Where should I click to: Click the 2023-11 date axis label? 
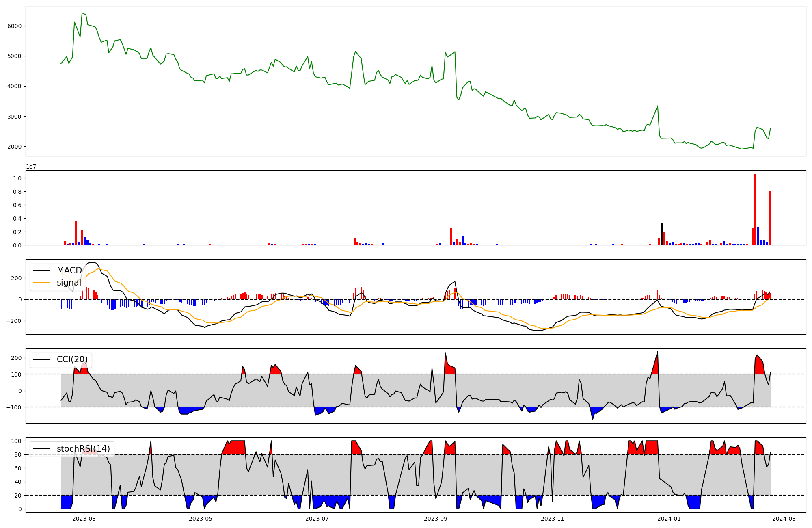552,519
